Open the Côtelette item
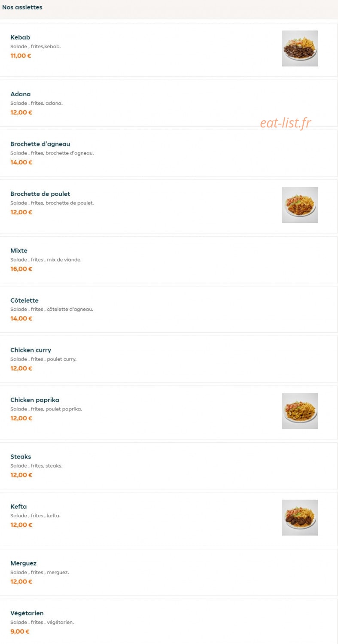Viewport: 338px width, 644px height. pos(169,309)
